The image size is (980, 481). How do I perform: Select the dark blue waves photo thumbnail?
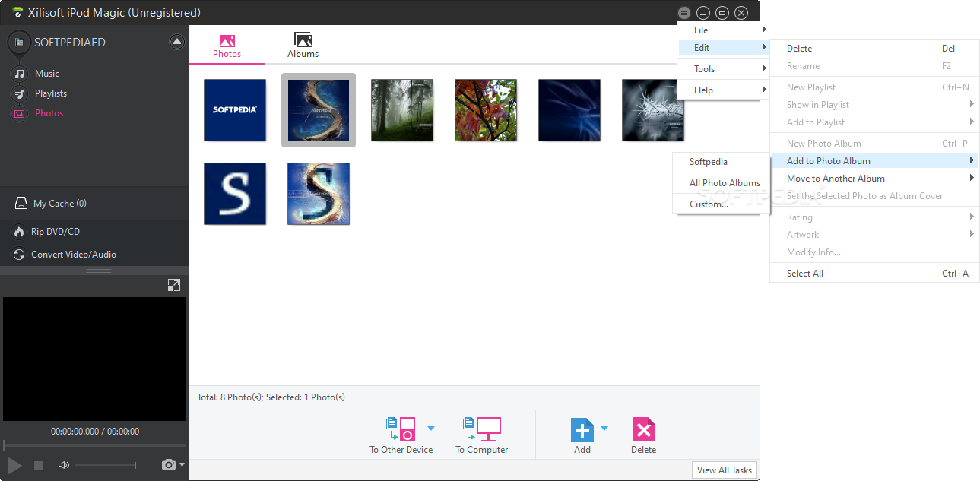click(569, 110)
